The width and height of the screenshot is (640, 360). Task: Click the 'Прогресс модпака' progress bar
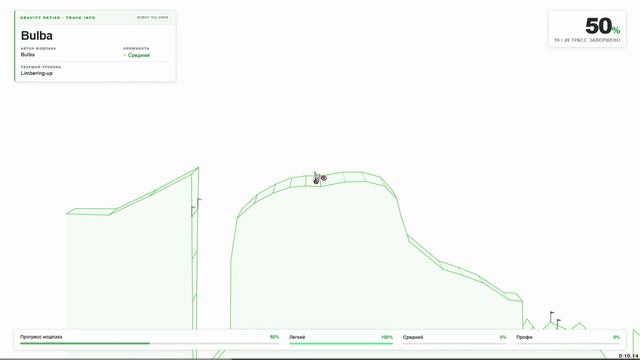point(149,343)
